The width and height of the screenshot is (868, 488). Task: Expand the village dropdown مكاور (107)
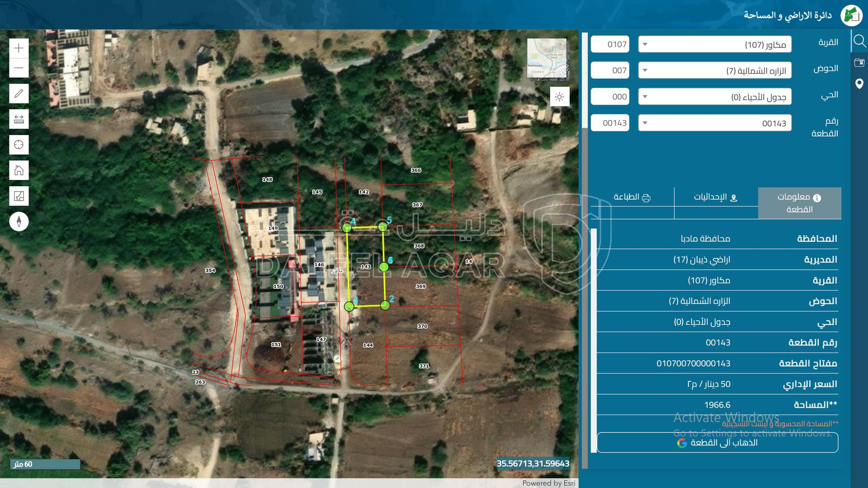714,44
